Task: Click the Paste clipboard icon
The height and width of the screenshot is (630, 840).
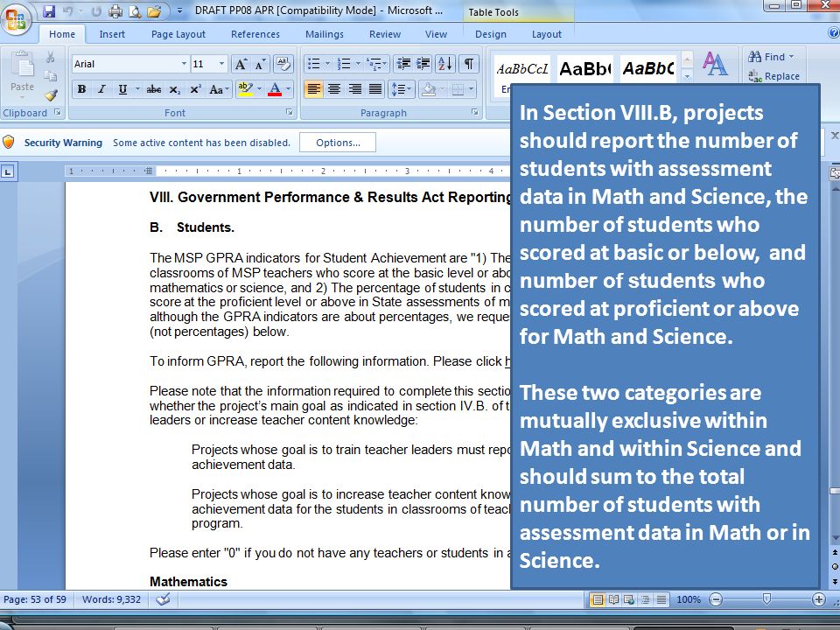Action: point(22,64)
